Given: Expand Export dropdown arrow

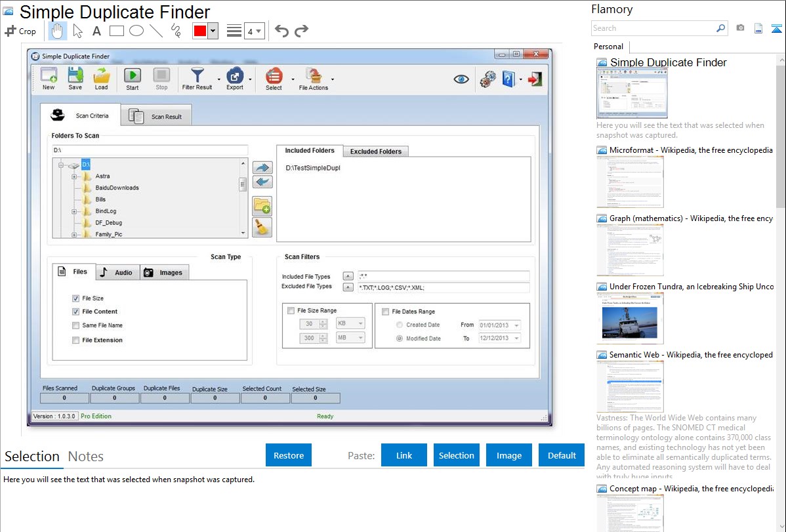Looking at the screenshot, I should pyautogui.click(x=249, y=79).
